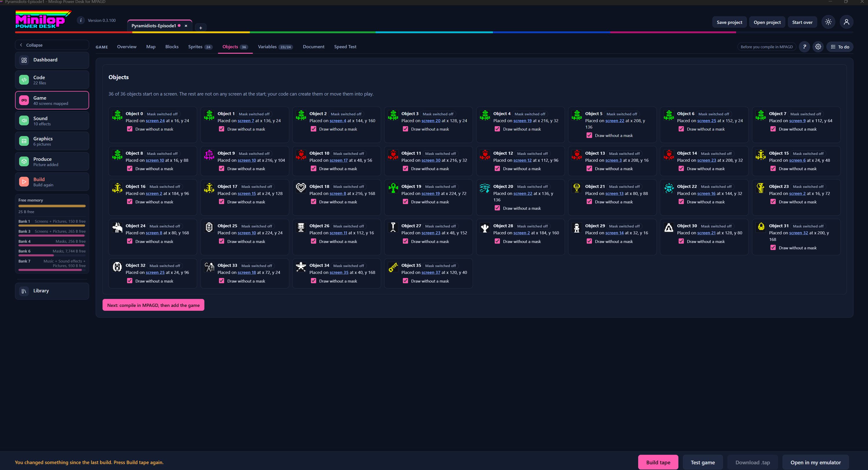Image resolution: width=868 pixels, height=470 pixels.
Task: Toggle light/dark theme sun icon
Action: point(828,22)
